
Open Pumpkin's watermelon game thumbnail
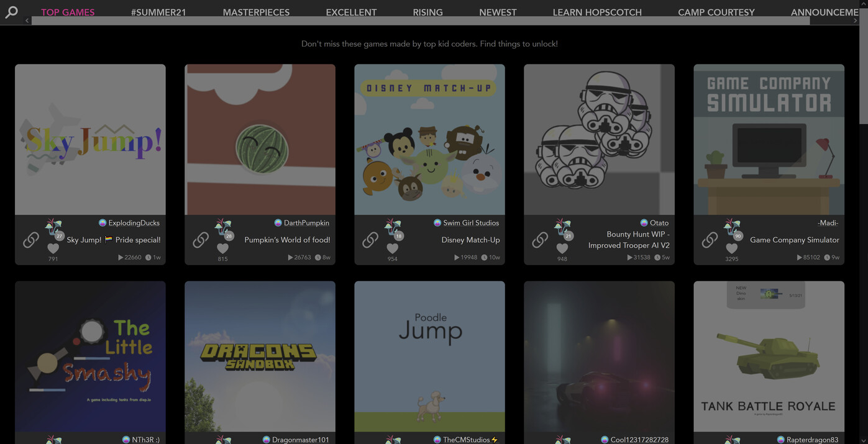coord(260,140)
